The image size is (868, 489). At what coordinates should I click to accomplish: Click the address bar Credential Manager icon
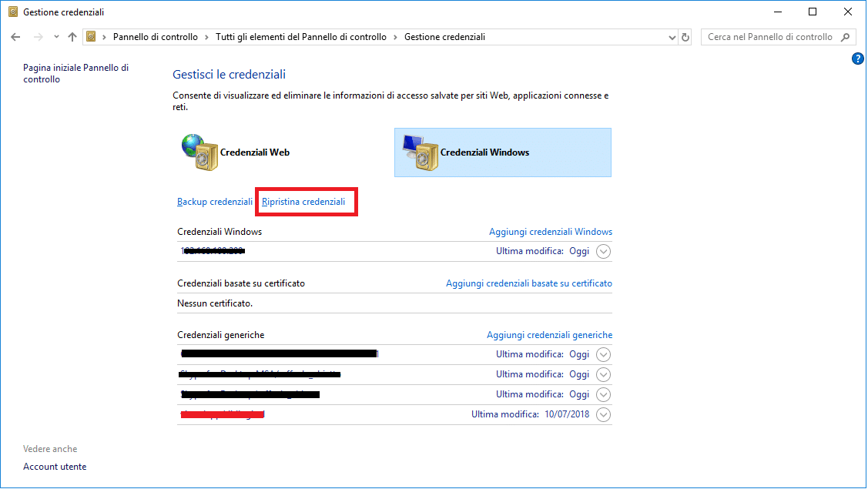92,37
